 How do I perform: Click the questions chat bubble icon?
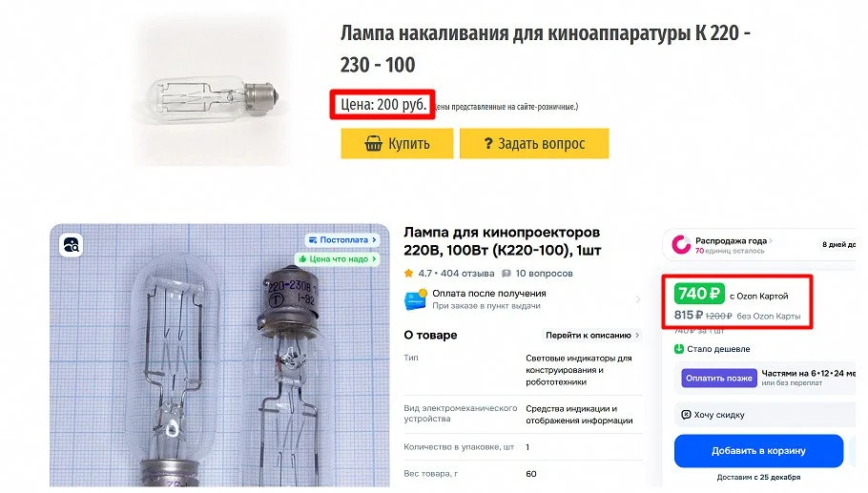tap(506, 273)
